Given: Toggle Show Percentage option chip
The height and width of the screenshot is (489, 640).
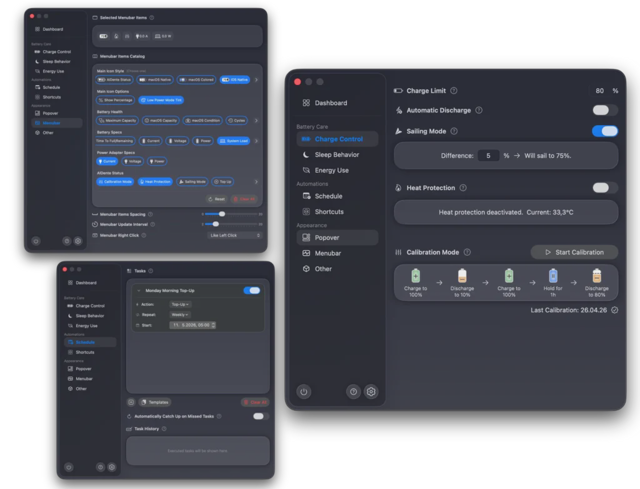Looking at the screenshot, I should coord(116,100).
